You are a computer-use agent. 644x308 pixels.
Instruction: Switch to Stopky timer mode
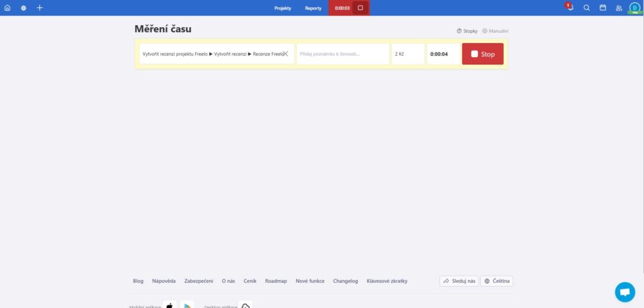(467, 31)
